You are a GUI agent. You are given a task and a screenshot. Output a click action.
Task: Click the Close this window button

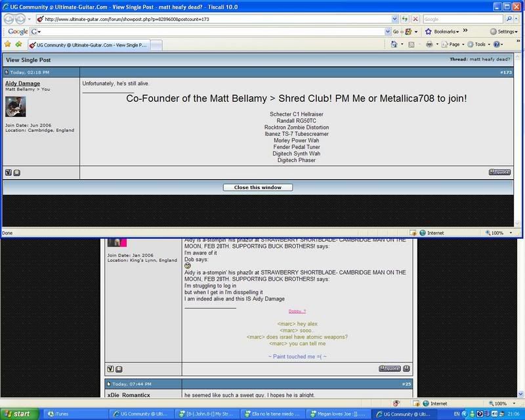pos(258,187)
